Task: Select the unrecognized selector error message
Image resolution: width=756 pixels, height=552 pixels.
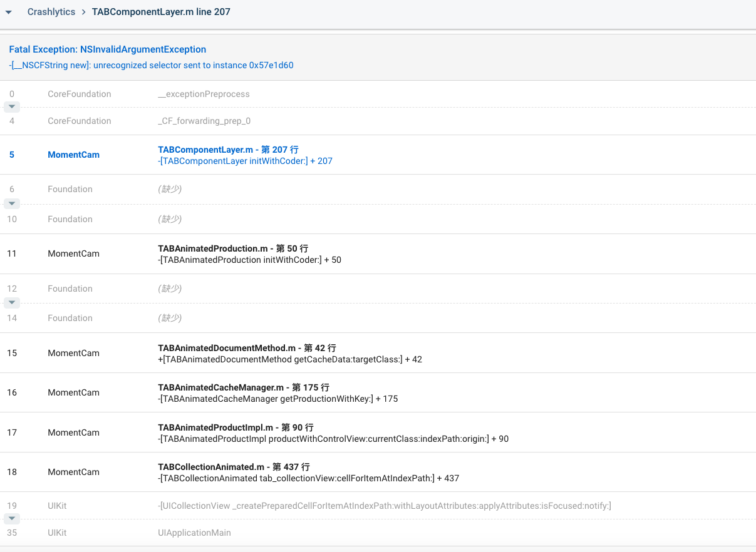Action: (x=151, y=65)
